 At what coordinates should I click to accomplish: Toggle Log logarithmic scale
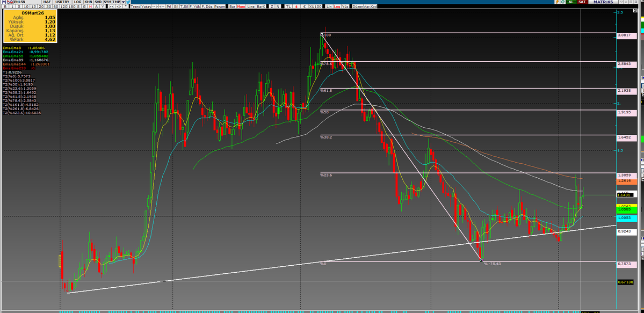(x=337, y=6)
